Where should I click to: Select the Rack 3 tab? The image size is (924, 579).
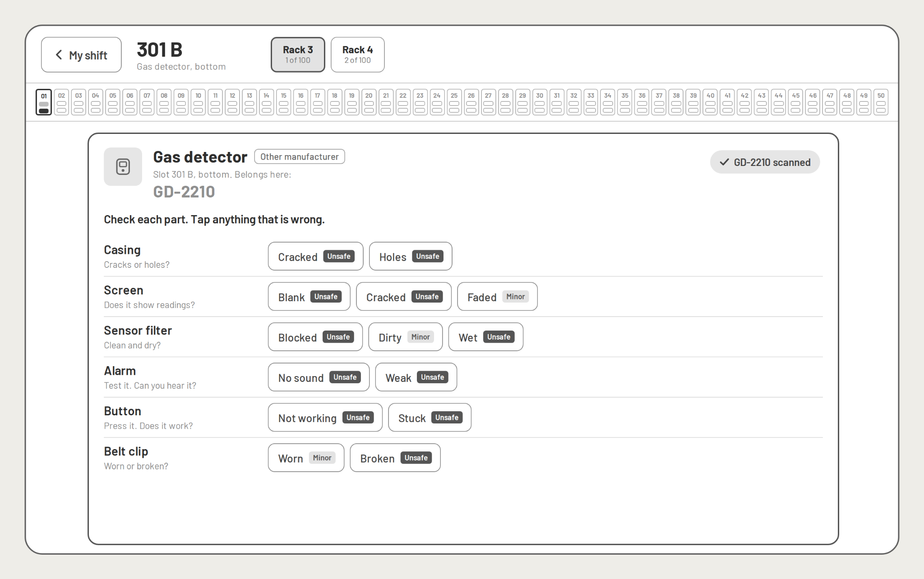298,55
